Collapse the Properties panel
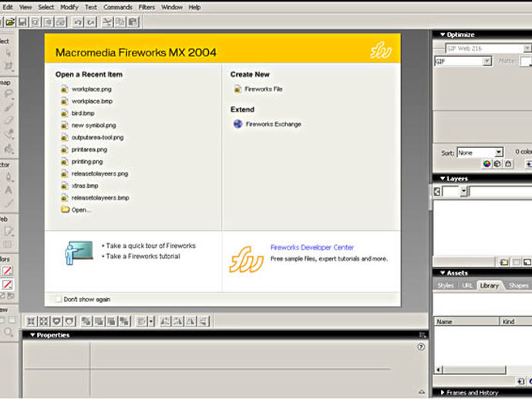This screenshot has height=399, width=532. (32, 335)
